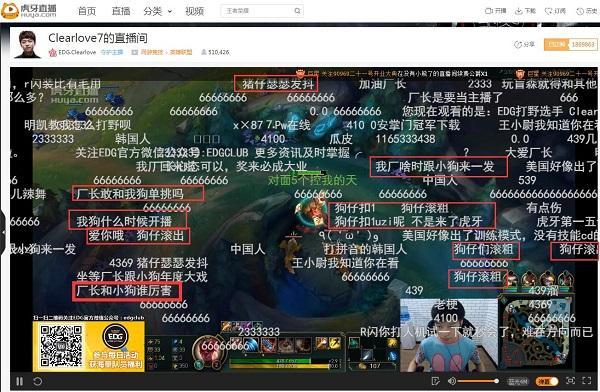Open the 英雄联盟 game category link
The width and height of the screenshot is (600, 392).
pyautogui.click(x=181, y=52)
